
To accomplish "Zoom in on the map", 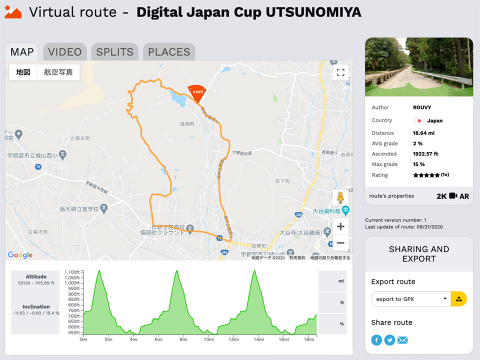I will click(x=340, y=227).
